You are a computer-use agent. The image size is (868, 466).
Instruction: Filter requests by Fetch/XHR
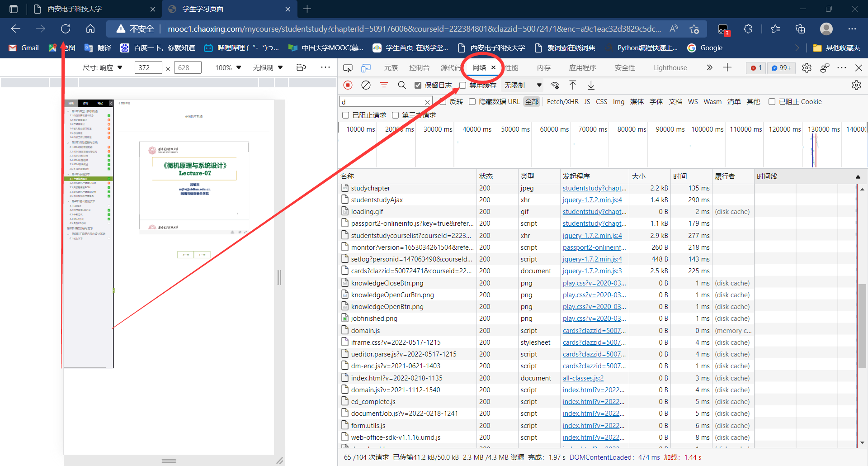coord(563,102)
